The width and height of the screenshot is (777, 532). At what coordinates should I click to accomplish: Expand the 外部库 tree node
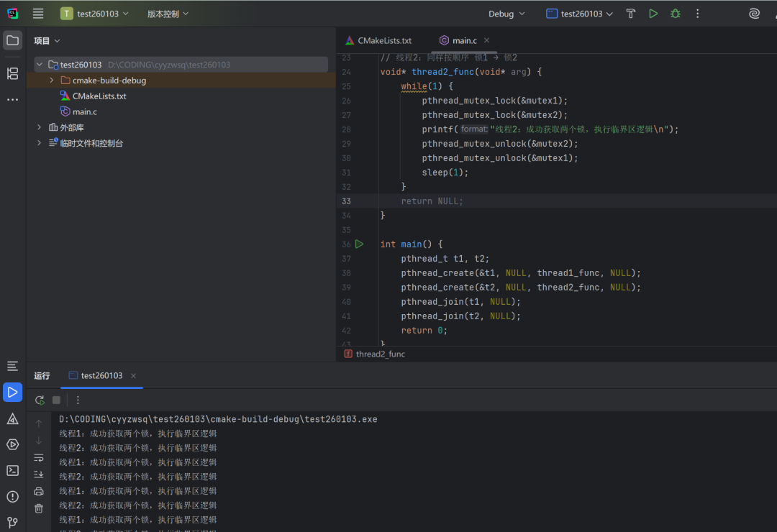(x=40, y=127)
